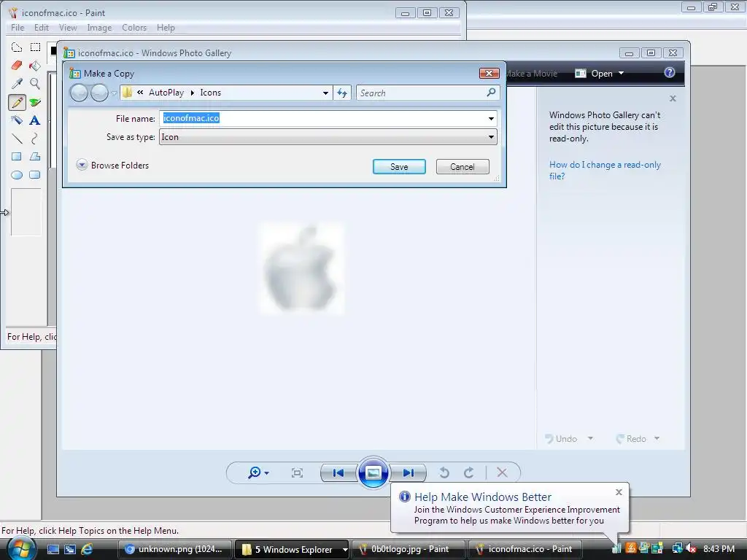This screenshot has width=747, height=560.
Task: Select the rectangular Select tool in Paint
Action: tap(35, 47)
